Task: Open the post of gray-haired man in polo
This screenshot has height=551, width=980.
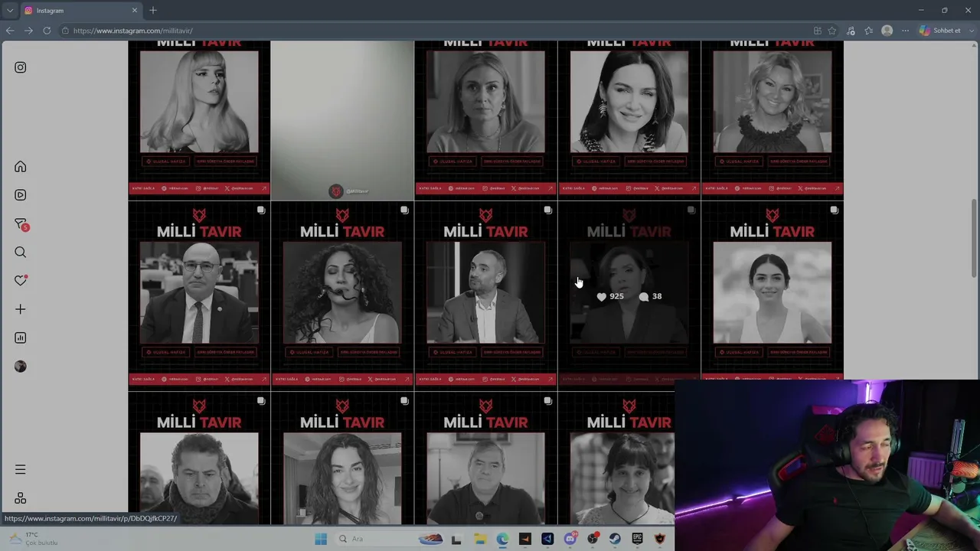Action: pyautogui.click(x=485, y=458)
